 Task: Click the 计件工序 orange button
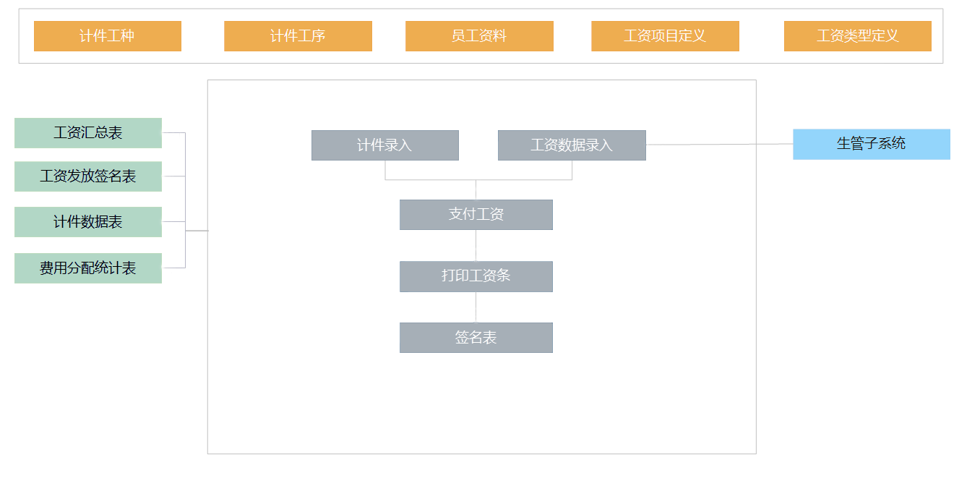(x=298, y=36)
